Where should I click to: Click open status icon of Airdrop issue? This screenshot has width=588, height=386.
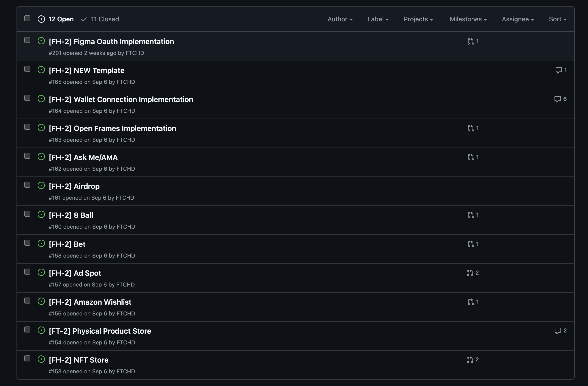coord(41,185)
